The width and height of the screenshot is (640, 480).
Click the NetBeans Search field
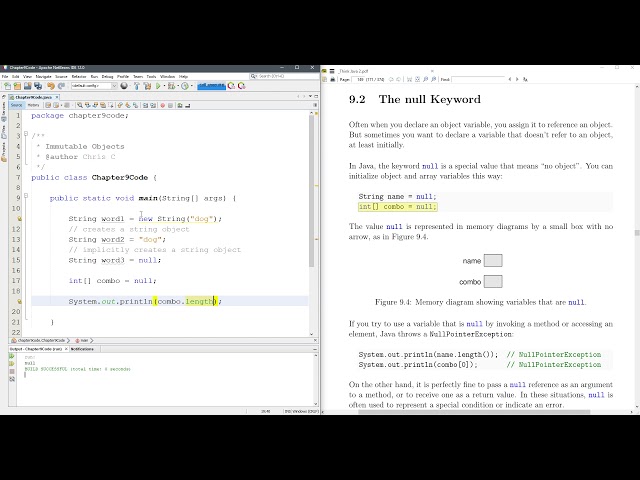point(284,76)
